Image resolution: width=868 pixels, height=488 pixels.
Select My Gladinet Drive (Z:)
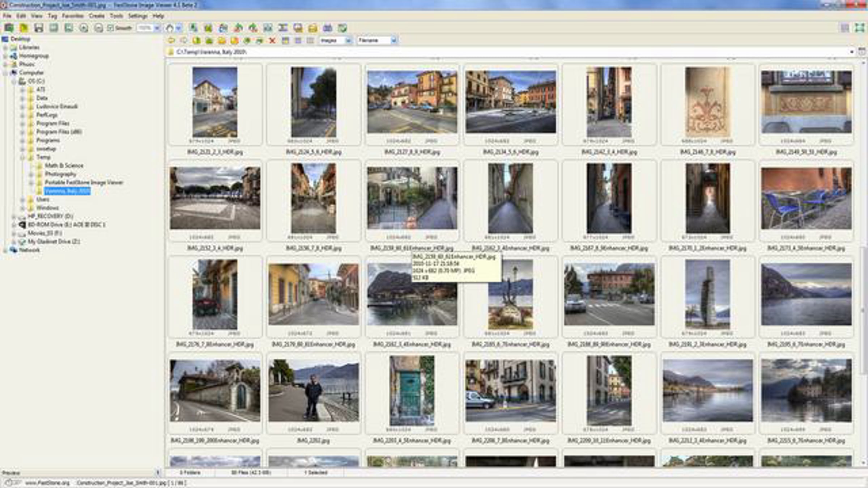[54, 241]
